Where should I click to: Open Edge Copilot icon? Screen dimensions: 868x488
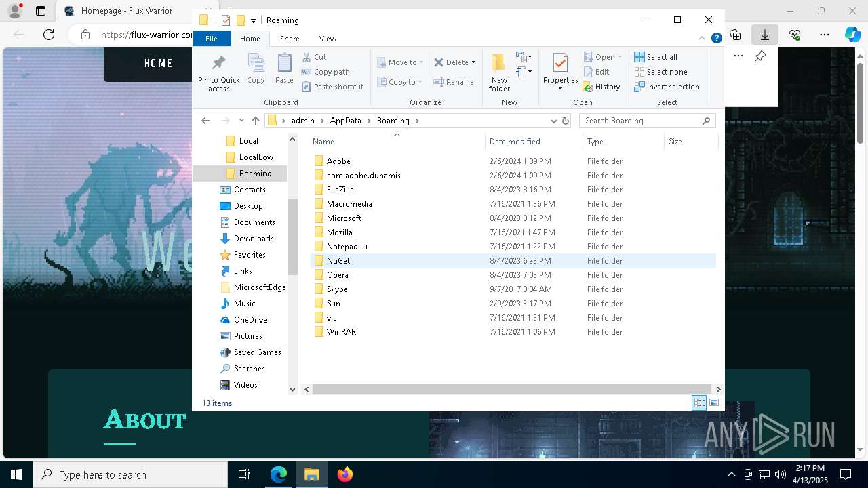[852, 35]
